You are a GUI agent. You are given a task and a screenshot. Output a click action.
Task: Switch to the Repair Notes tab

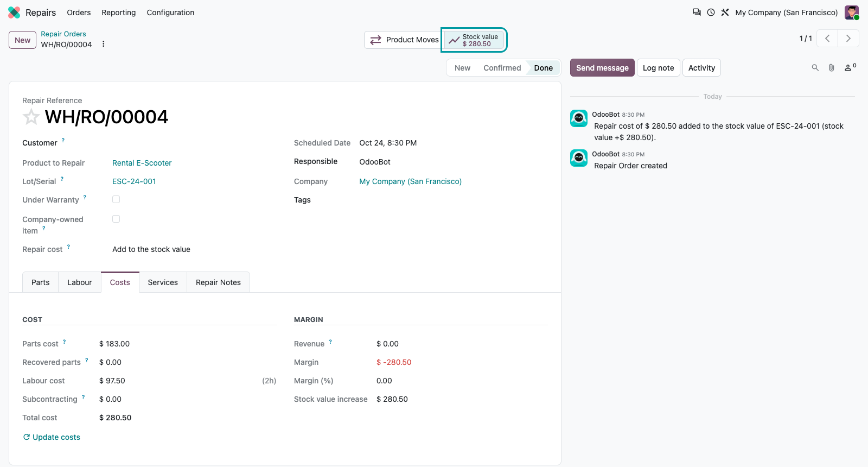(218, 282)
